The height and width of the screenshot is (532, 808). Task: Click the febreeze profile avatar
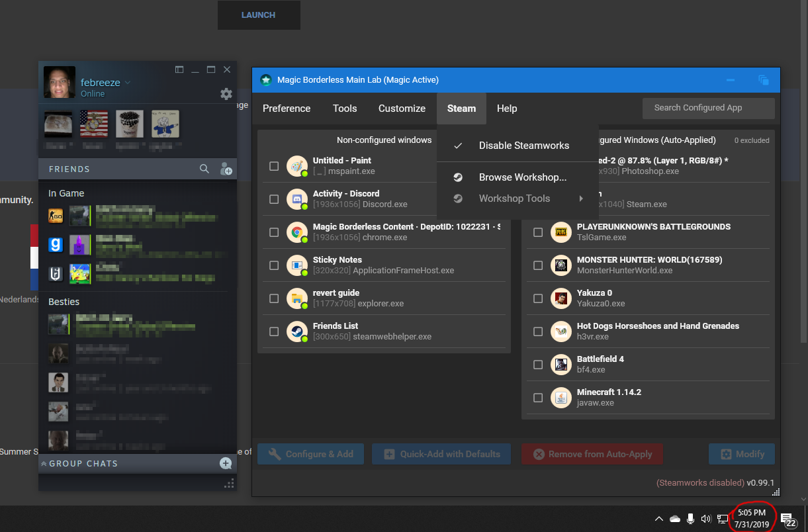pos(60,82)
